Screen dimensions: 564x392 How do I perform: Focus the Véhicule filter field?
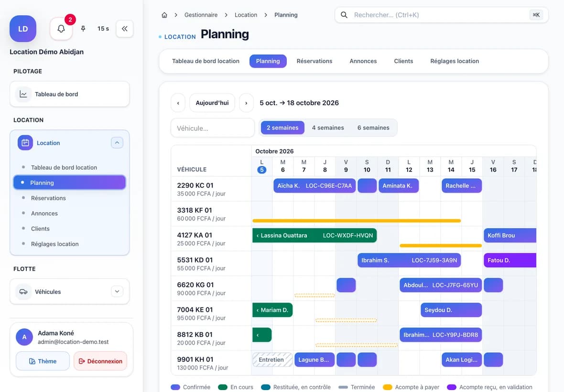tap(213, 128)
